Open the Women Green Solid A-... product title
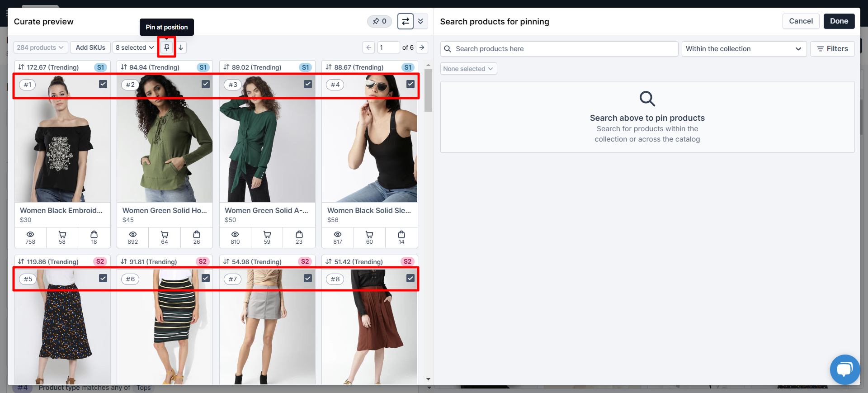 coord(266,210)
